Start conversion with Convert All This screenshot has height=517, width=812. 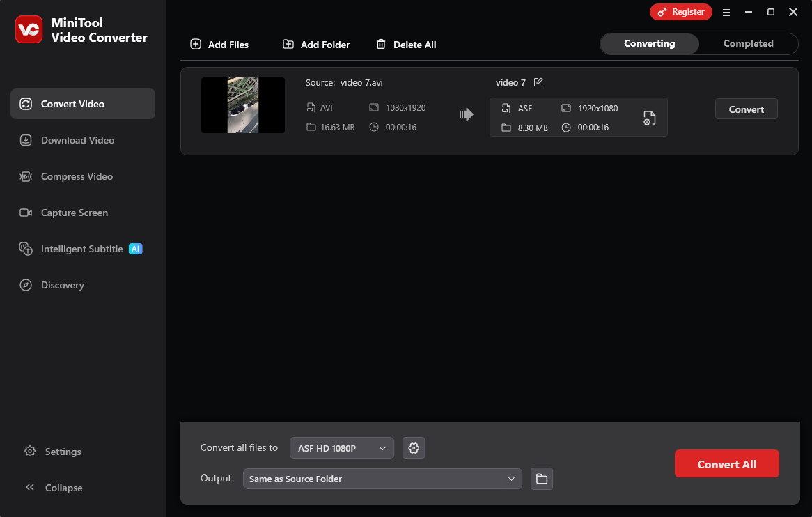(x=726, y=463)
